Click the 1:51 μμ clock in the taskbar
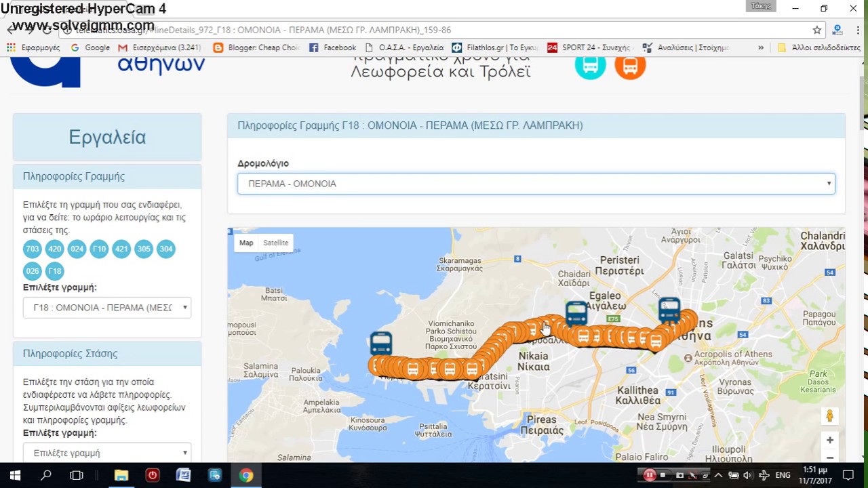Screen dimensions: 868x488 click(814, 475)
